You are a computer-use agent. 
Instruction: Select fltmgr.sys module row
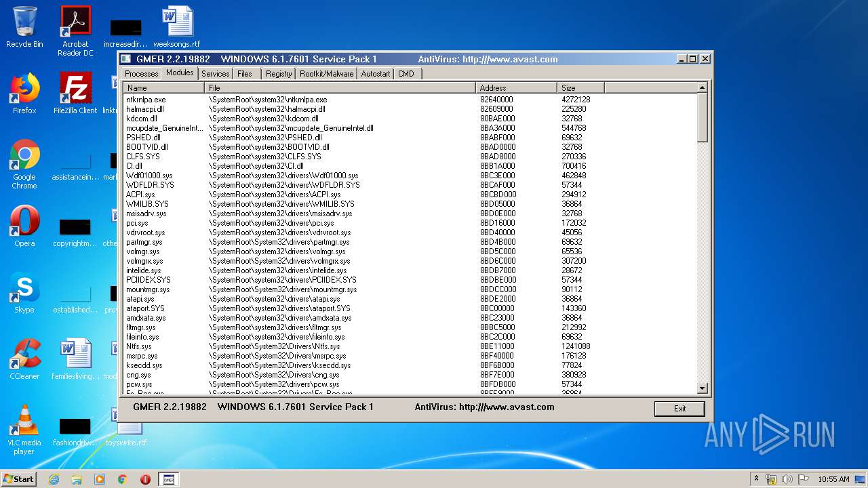pos(411,327)
